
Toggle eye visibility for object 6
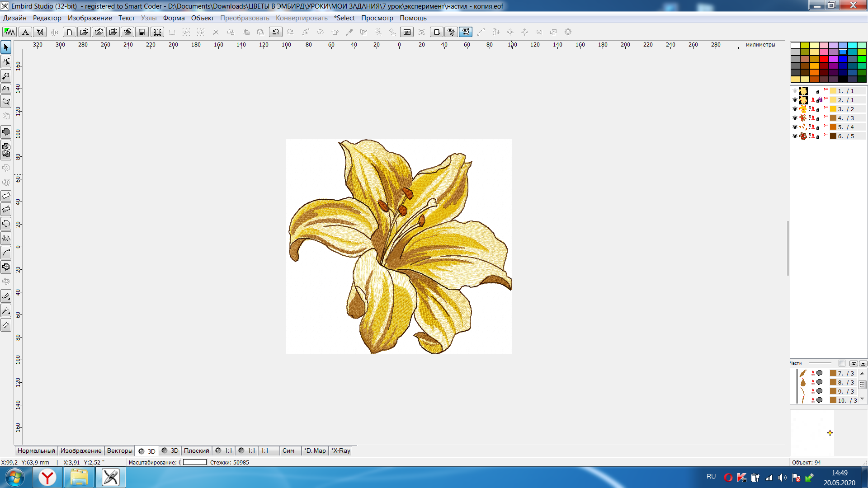(x=795, y=136)
